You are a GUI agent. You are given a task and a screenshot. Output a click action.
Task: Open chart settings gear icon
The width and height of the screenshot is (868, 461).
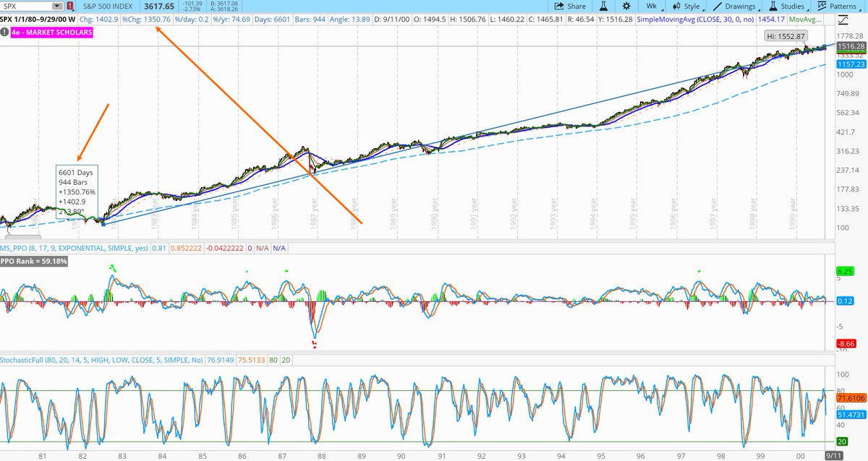click(626, 7)
